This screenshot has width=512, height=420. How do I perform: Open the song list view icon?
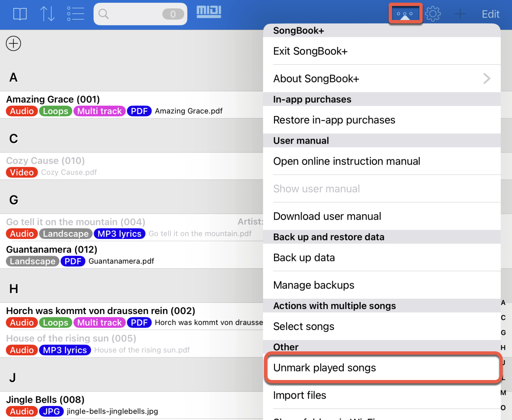tap(75, 14)
